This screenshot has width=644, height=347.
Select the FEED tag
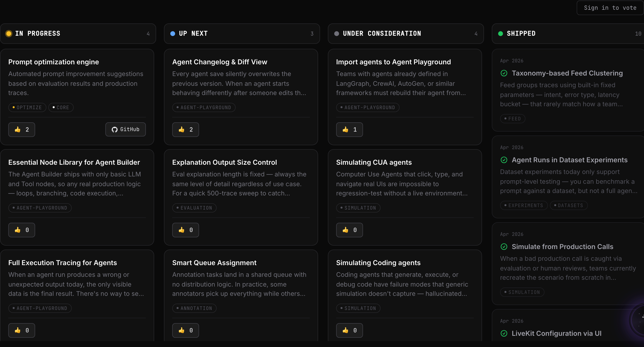tap(513, 119)
